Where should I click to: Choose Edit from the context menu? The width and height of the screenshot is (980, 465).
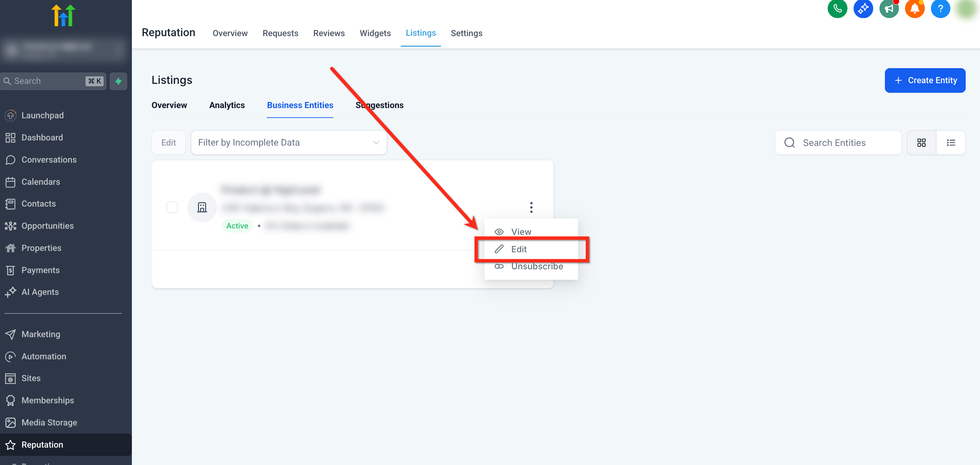pos(519,249)
